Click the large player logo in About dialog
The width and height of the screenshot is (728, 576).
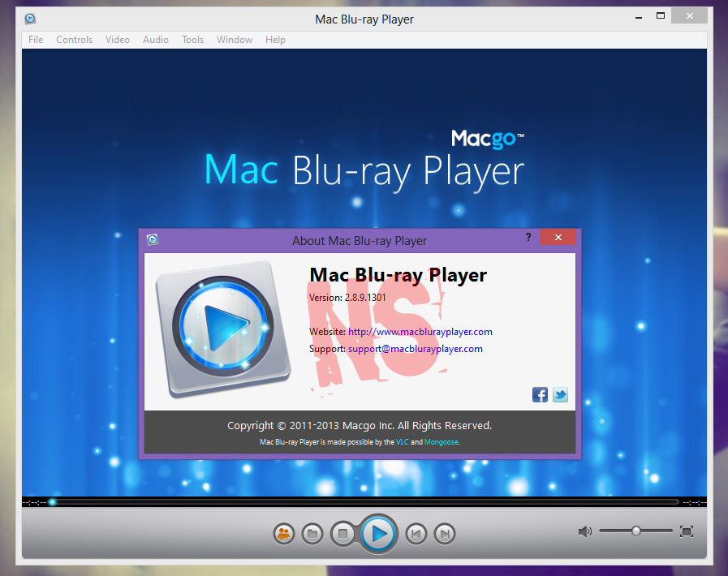click(223, 329)
